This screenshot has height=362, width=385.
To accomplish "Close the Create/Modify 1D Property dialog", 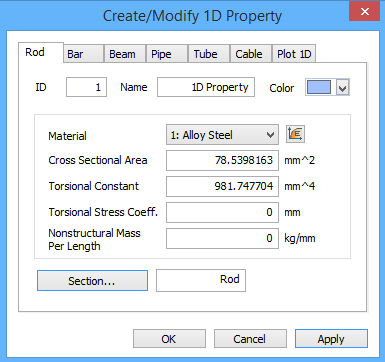I will tap(365, 12).
